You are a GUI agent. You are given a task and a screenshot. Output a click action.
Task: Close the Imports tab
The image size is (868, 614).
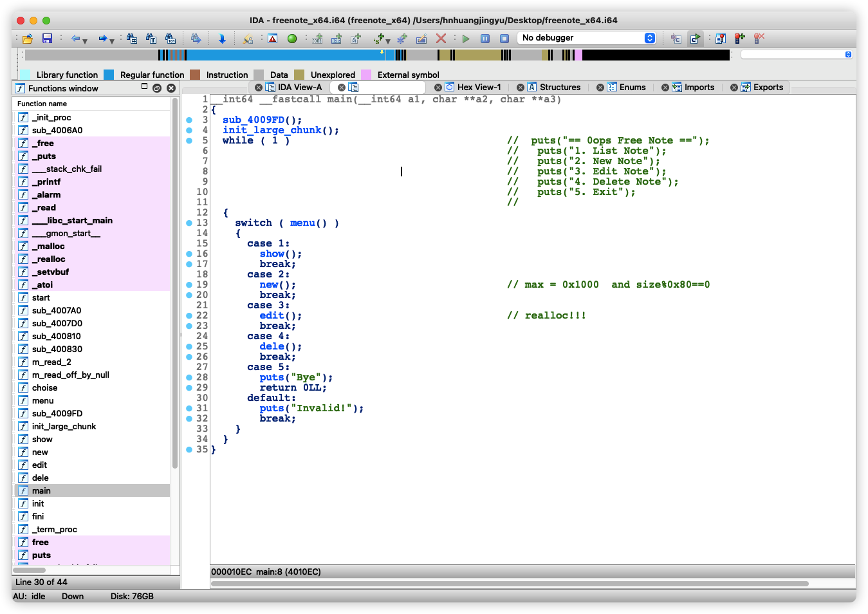coord(665,88)
